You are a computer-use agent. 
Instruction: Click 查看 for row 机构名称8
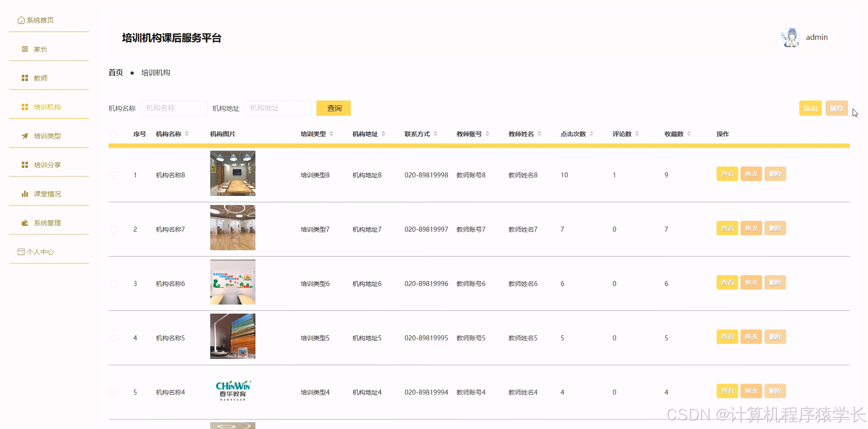pyautogui.click(x=727, y=174)
